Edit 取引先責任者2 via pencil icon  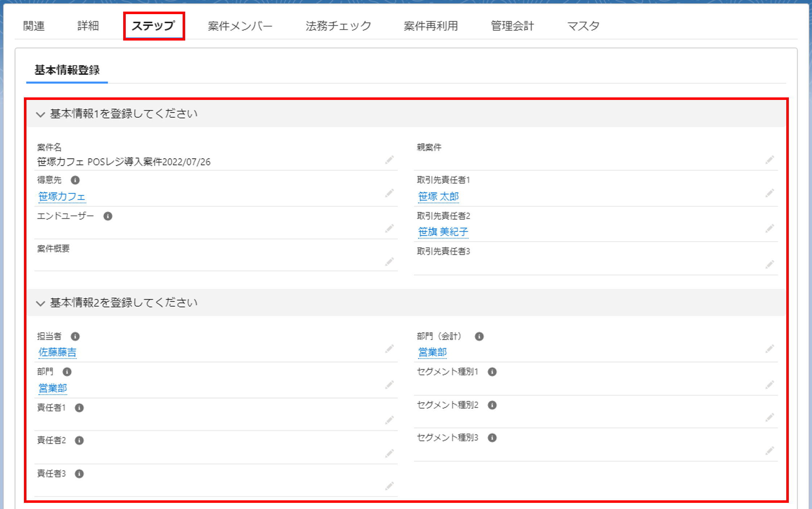pyautogui.click(x=770, y=228)
